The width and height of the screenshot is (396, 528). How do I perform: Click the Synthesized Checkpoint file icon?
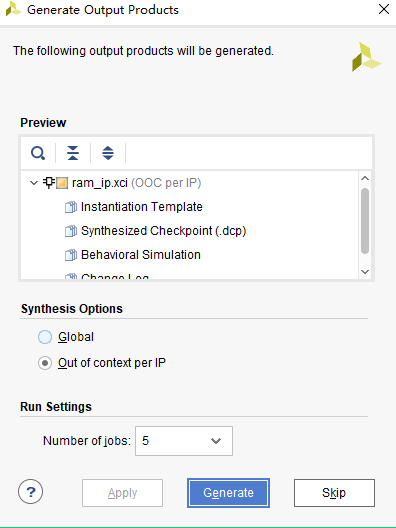(x=71, y=231)
